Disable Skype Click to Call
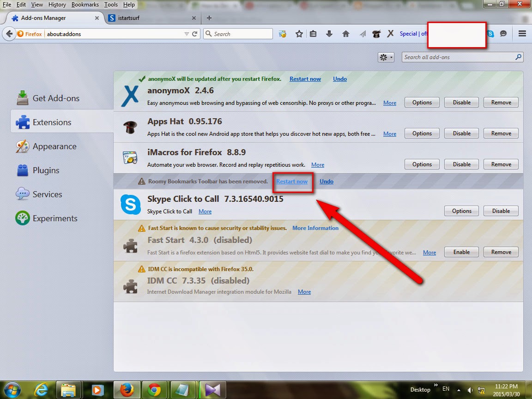Image resolution: width=532 pixels, height=399 pixels. (501, 211)
